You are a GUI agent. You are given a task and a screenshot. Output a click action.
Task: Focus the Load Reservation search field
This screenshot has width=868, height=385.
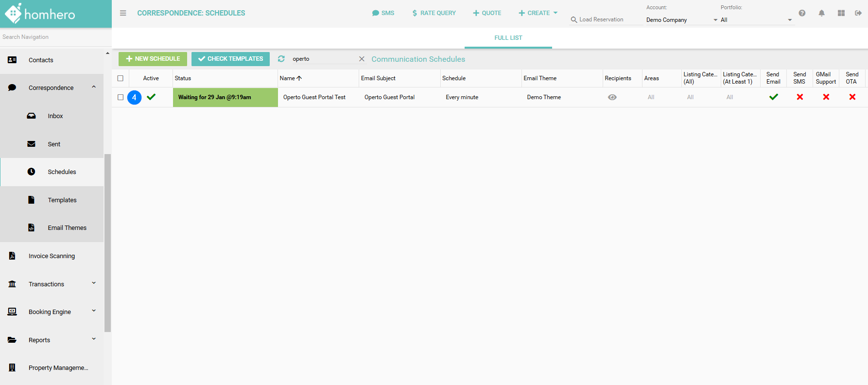click(x=605, y=19)
